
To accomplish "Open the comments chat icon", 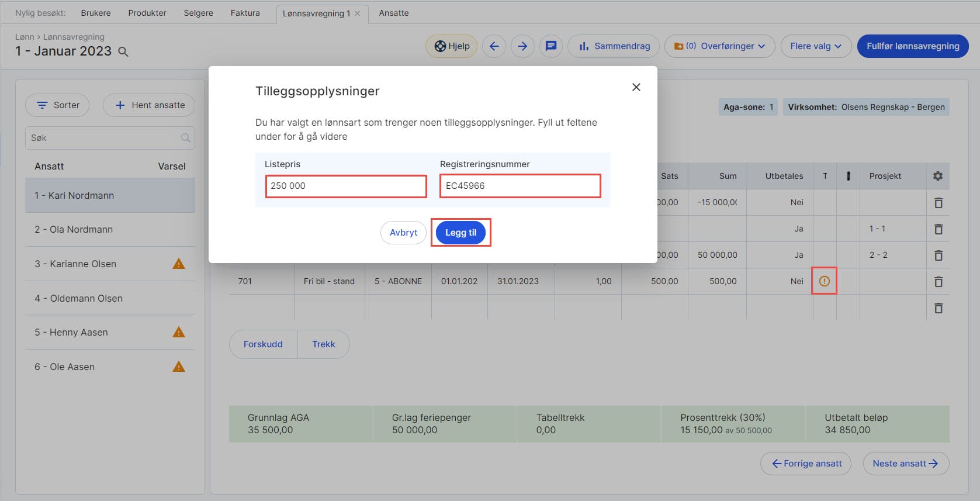I will 550,46.
